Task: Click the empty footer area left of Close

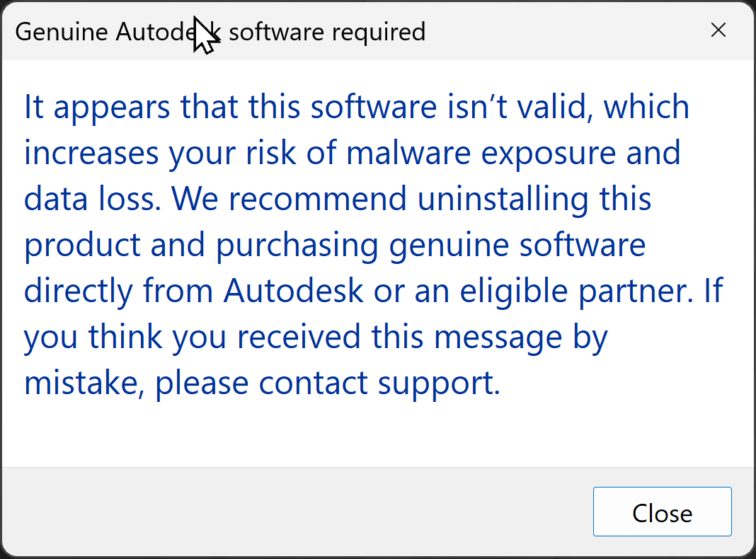Action: tap(283, 512)
